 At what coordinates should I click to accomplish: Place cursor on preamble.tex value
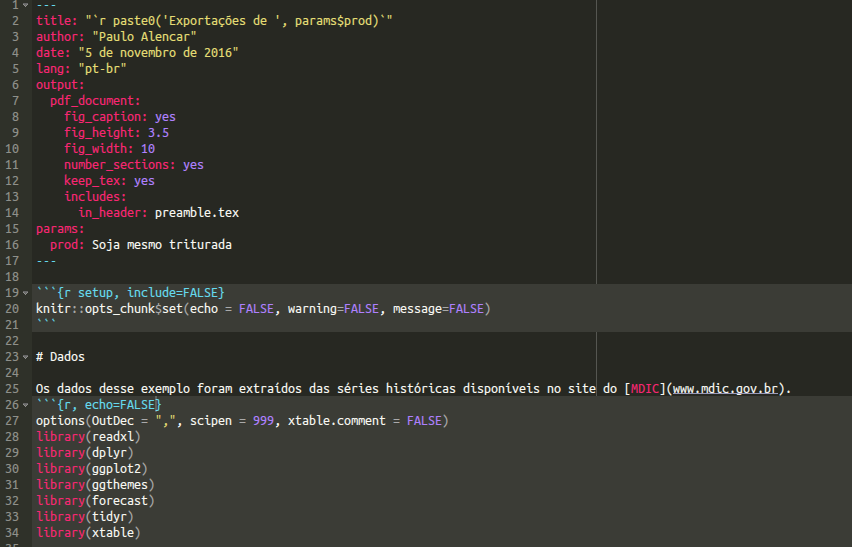(197, 213)
